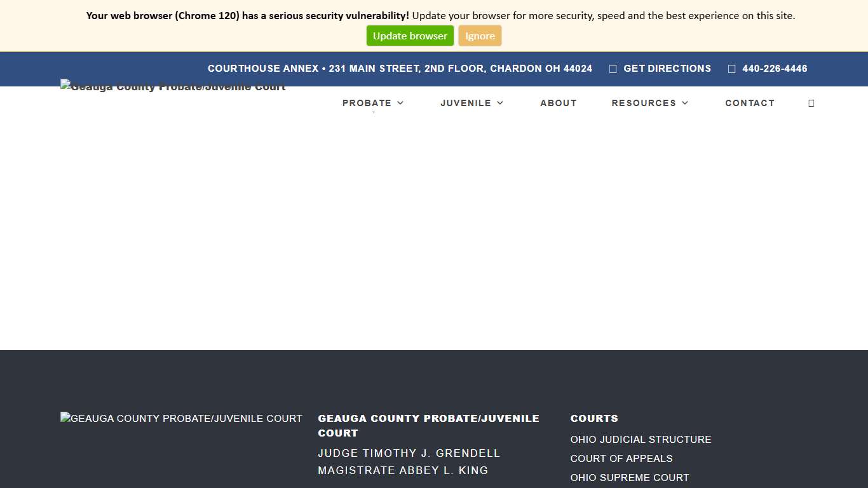Follow the GET DIRECTIONS link
868x488 pixels.
tap(667, 69)
